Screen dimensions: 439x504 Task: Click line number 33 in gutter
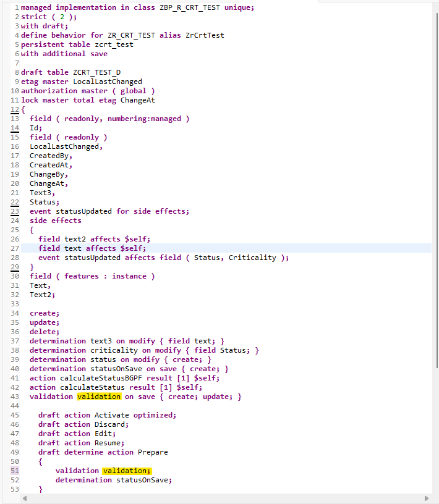15,304
